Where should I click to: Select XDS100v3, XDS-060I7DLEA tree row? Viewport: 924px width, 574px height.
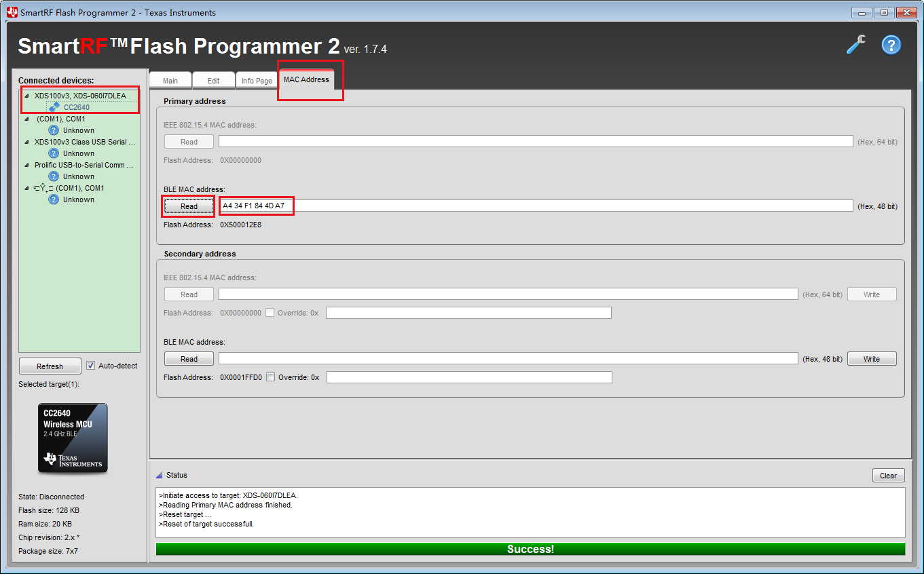coord(80,96)
